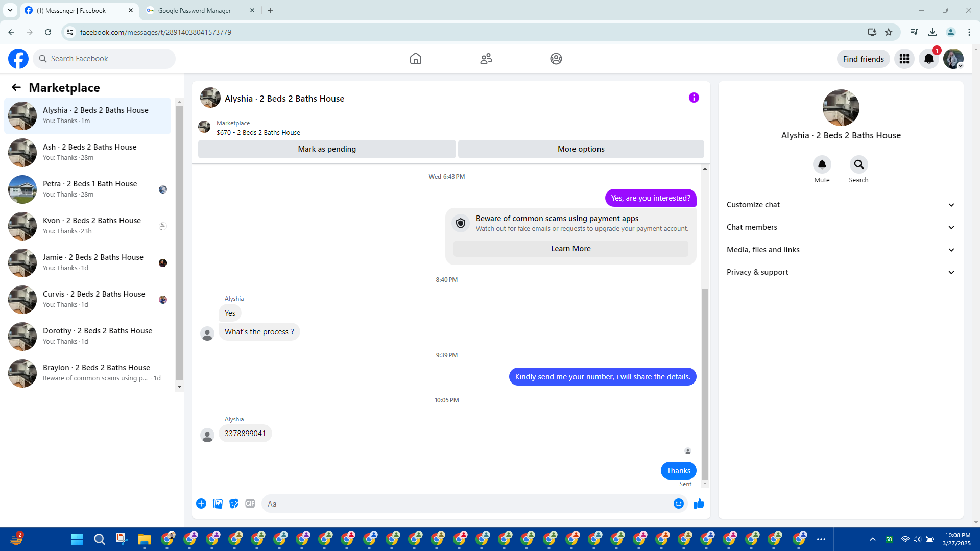980x551 pixels.
Task: Expand the Chat members section
Action: tap(841, 227)
